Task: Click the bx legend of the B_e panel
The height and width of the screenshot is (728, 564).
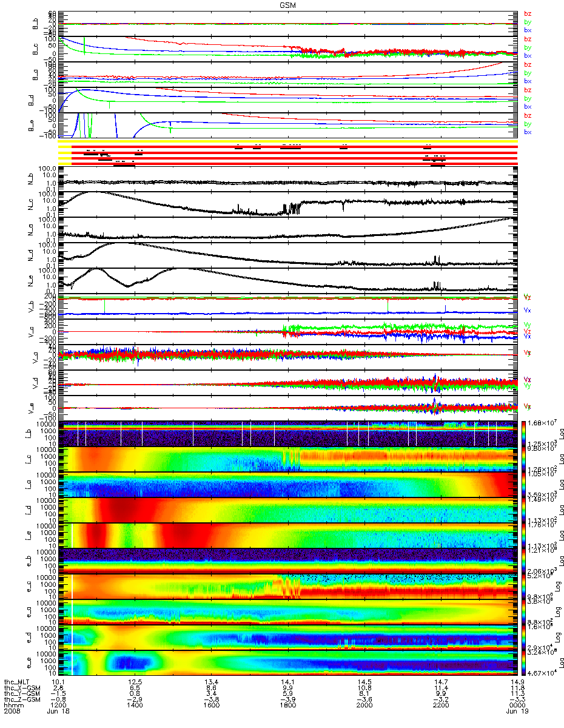Action: pos(527,132)
